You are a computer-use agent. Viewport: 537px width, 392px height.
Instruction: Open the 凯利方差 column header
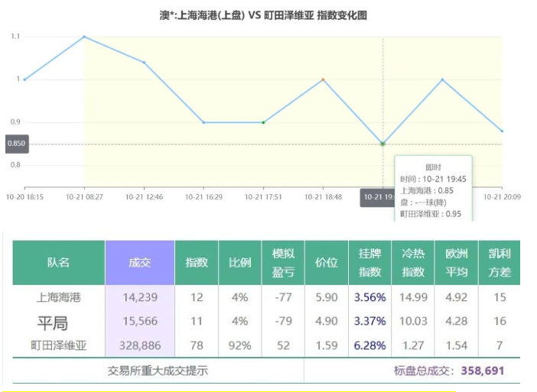point(499,263)
